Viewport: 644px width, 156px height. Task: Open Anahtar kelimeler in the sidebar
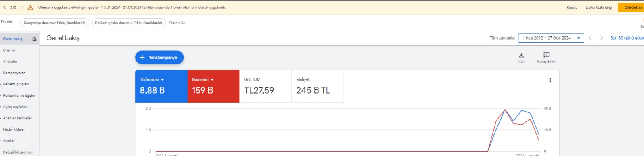[17, 118]
